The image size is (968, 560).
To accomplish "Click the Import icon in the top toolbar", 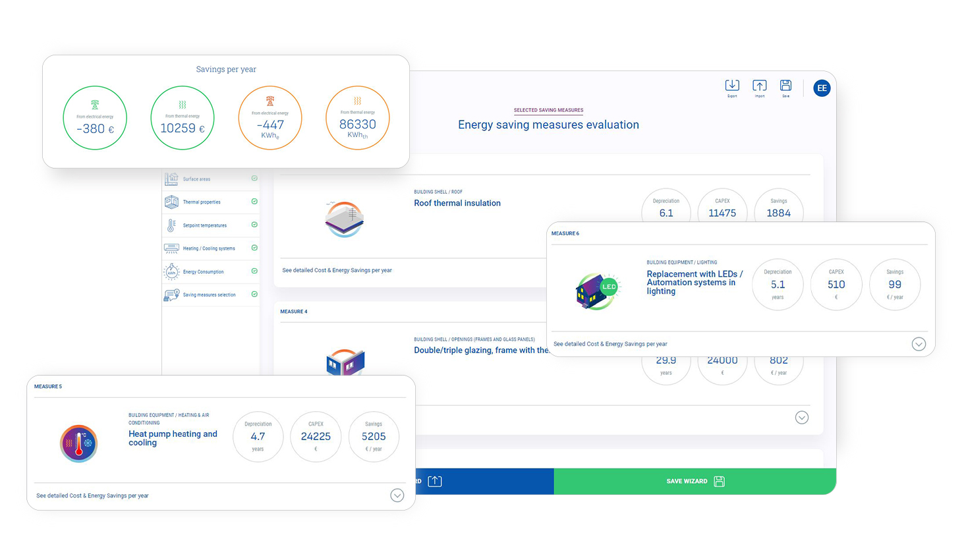I will click(759, 86).
